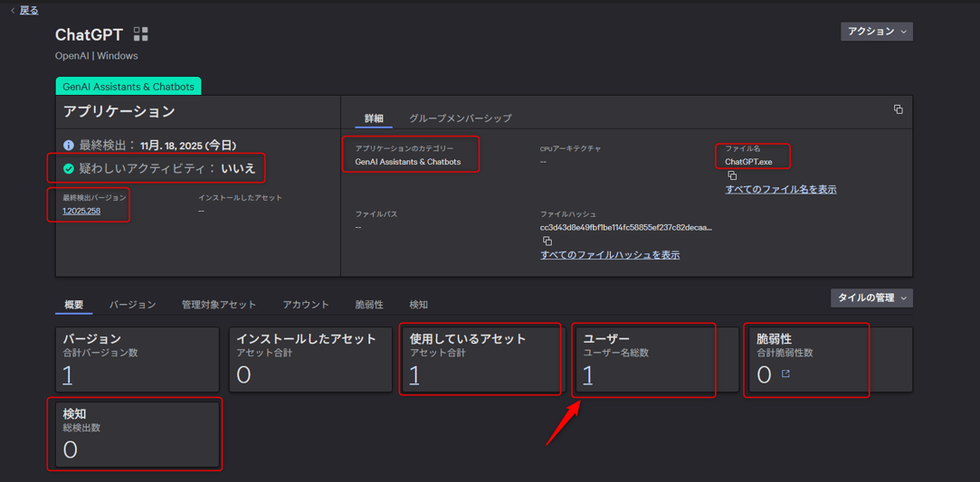Open the 管理対象アセット tab
Image resolution: width=980 pixels, height=482 pixels.
pos(219,305)
